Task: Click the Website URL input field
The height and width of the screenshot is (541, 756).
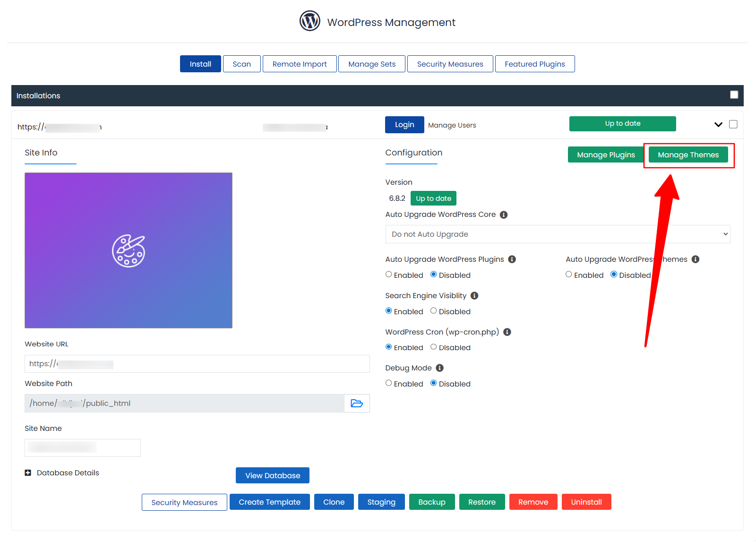Action: pos(197,364)
